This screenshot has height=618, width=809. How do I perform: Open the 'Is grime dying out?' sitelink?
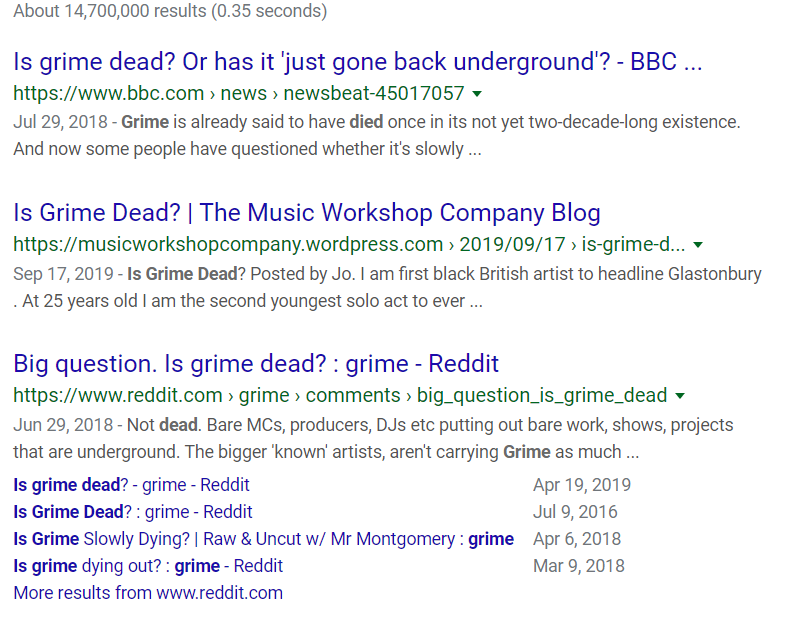tap(148, 566)
